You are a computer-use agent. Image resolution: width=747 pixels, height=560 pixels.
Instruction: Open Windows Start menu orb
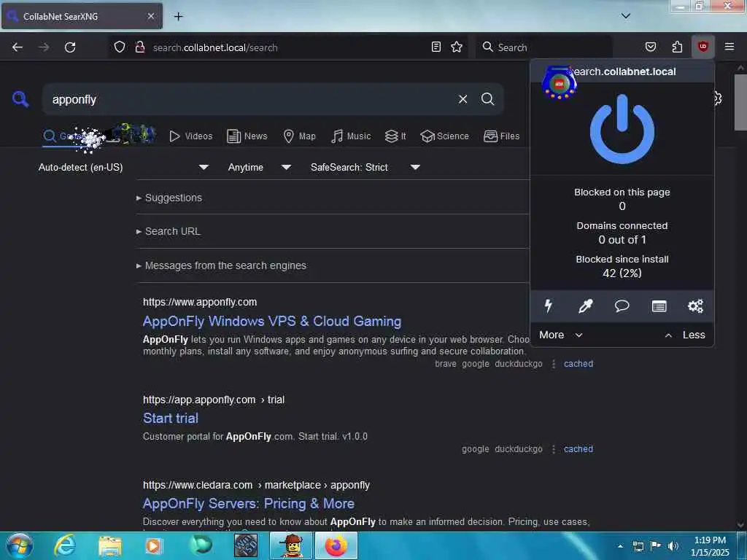[x=19, y=545]
